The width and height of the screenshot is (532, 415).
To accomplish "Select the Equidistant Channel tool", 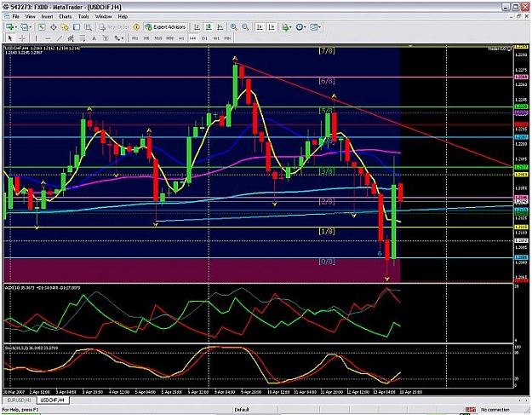I will 71,38.
